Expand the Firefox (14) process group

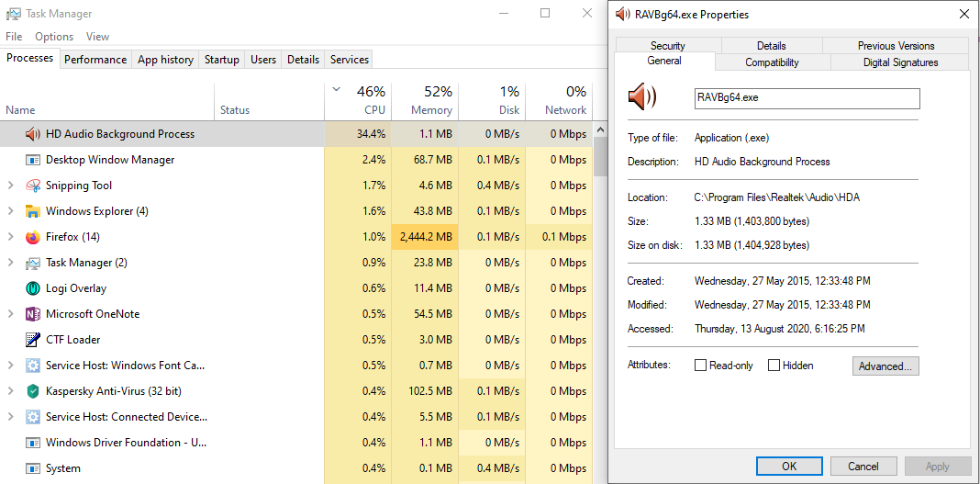pos(10,237)
